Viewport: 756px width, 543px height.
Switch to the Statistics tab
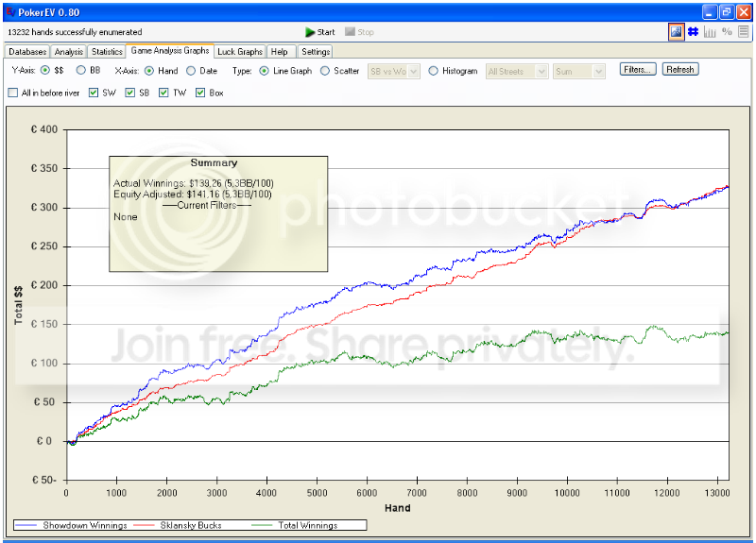107,52
